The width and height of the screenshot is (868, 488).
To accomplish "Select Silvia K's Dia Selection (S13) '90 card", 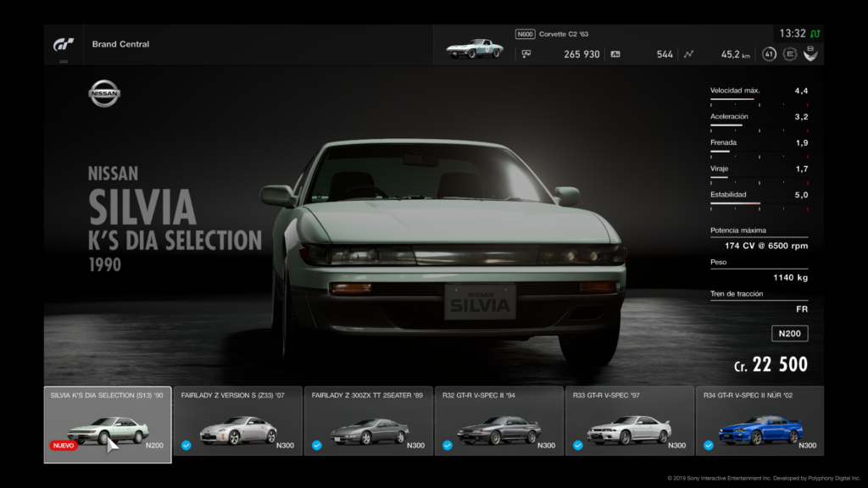I will pos(108,424).
